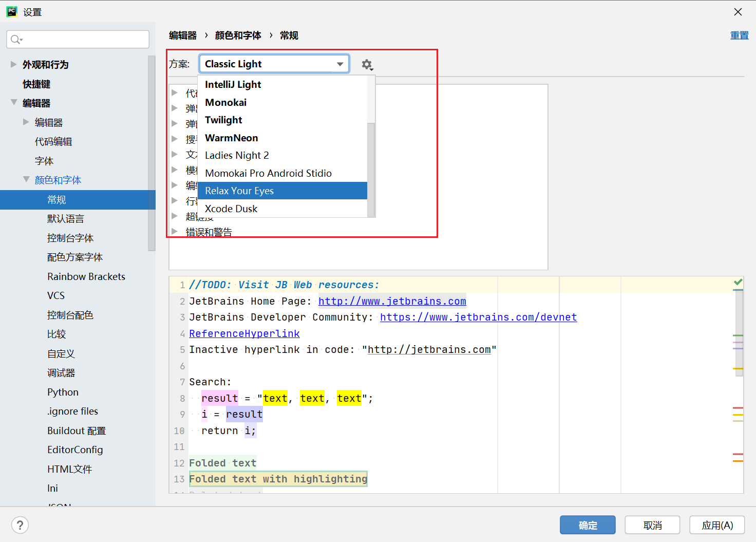Choose IntelliJ Light scheme

click(x=282, y=84)
